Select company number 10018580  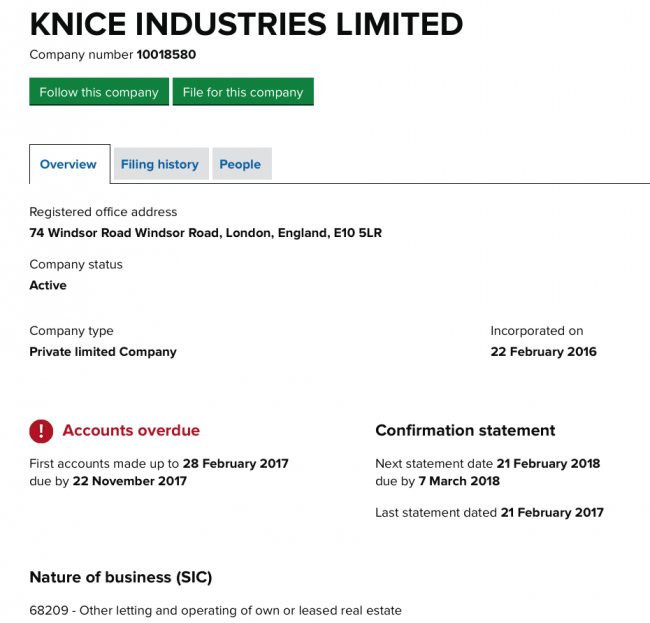pos(166,55)
